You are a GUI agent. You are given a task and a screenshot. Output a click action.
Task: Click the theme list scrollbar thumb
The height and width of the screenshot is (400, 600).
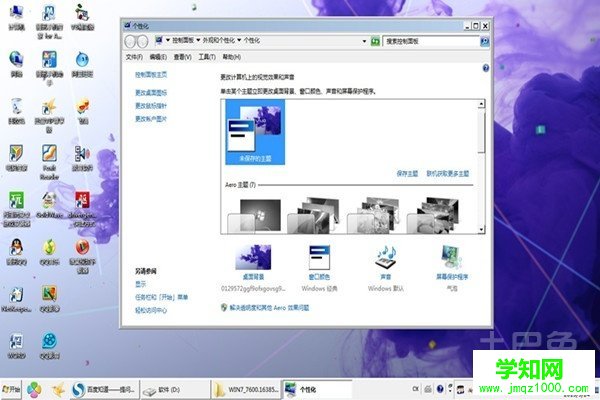coord(481,132)
